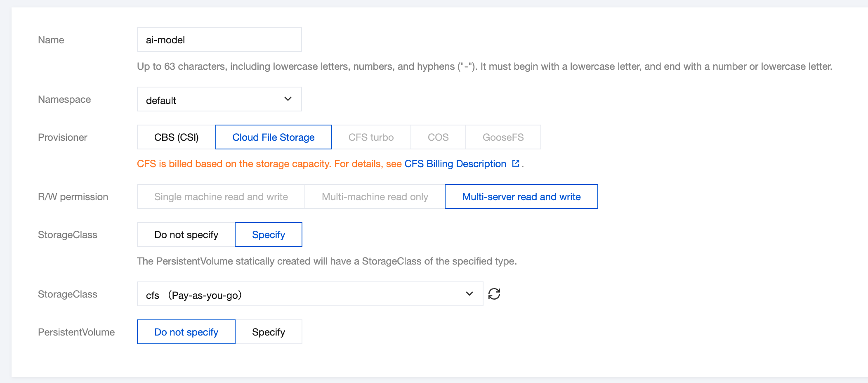Click the external link icon after CFS Billing Description

[x=515, y=163]
